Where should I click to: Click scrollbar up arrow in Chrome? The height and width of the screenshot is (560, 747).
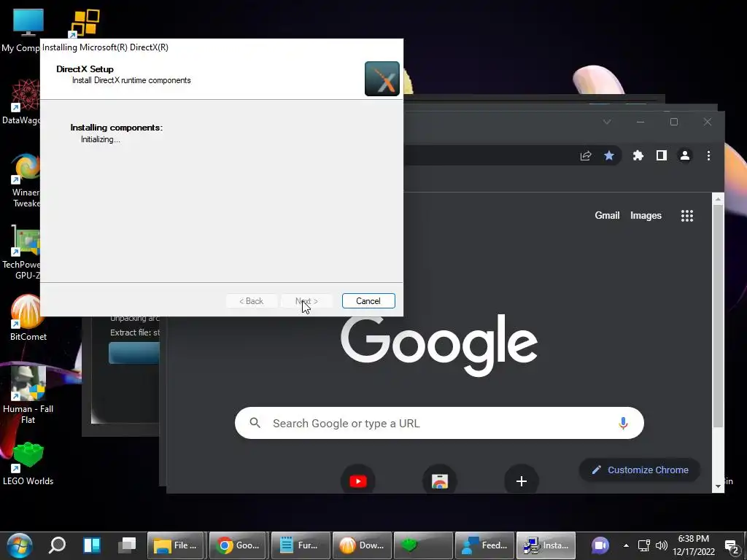[718, 199]
